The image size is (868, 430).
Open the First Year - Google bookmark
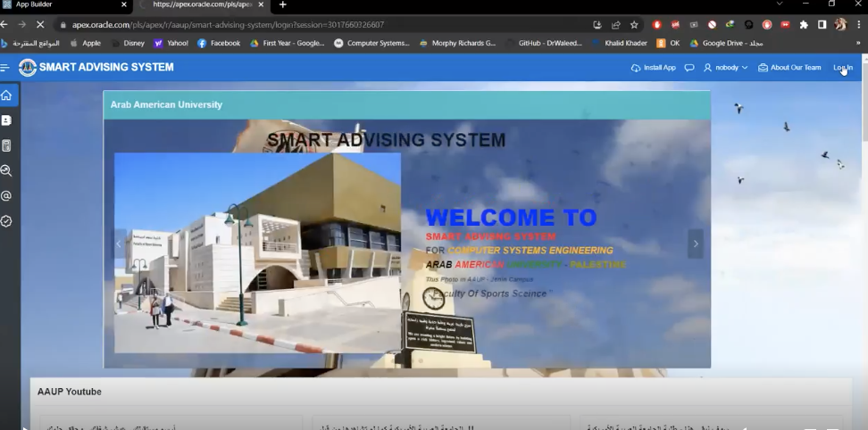click(x=288, y=43)
